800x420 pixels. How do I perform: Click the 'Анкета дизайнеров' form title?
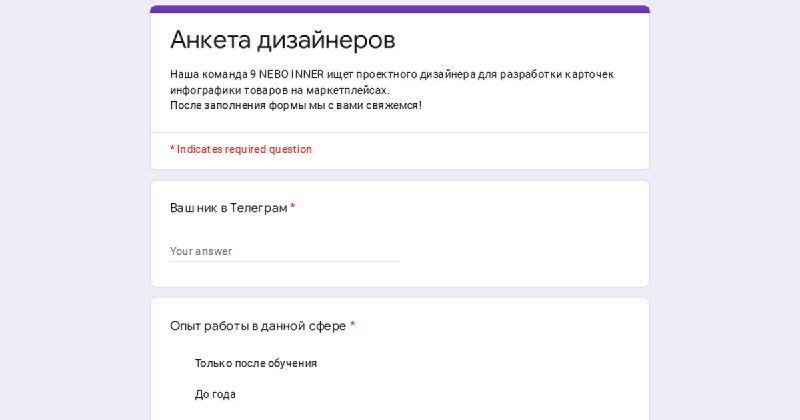[283, 40]
